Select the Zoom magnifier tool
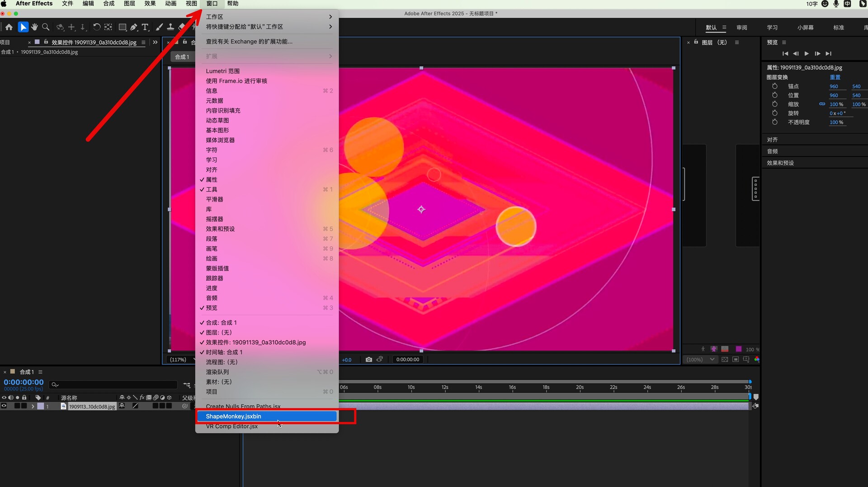Viewport: 868px width, 487px height. (x=46, y=27)
